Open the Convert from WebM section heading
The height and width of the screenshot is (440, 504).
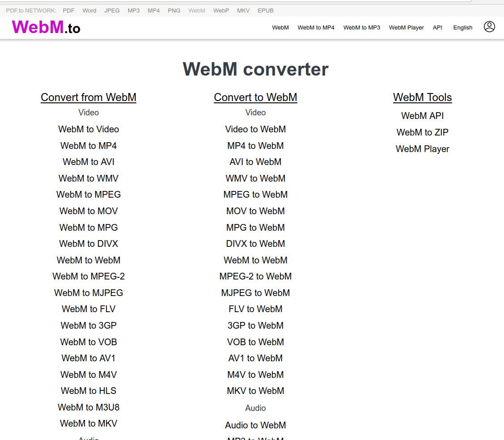pos(88,97)
